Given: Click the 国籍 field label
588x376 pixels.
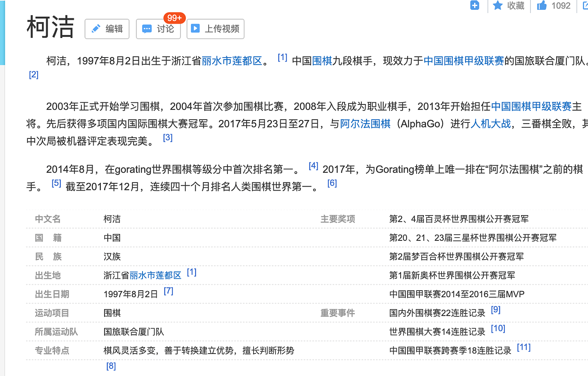Looking at the screenshot, I should pyautogui.click(x=48, y=238).
